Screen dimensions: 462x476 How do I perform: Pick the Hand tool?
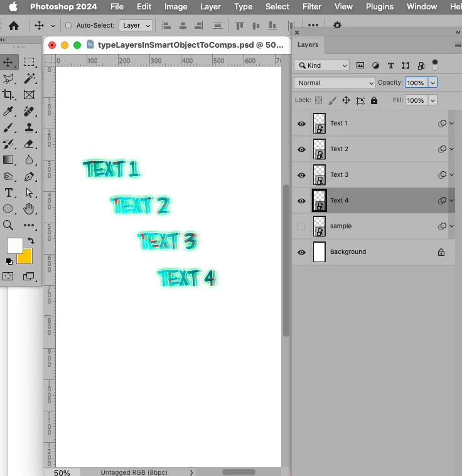click(x=29, y=209)
